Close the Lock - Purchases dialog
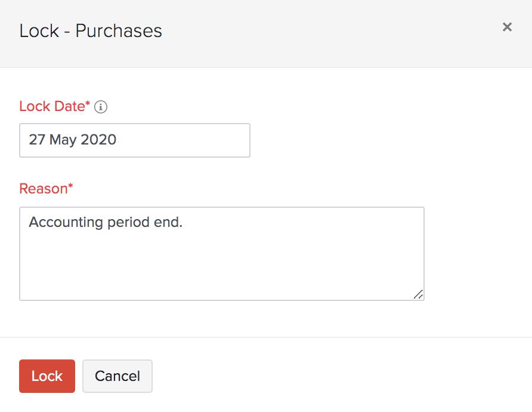Screen dimensions: 532x412 click(x=507, y=27)
